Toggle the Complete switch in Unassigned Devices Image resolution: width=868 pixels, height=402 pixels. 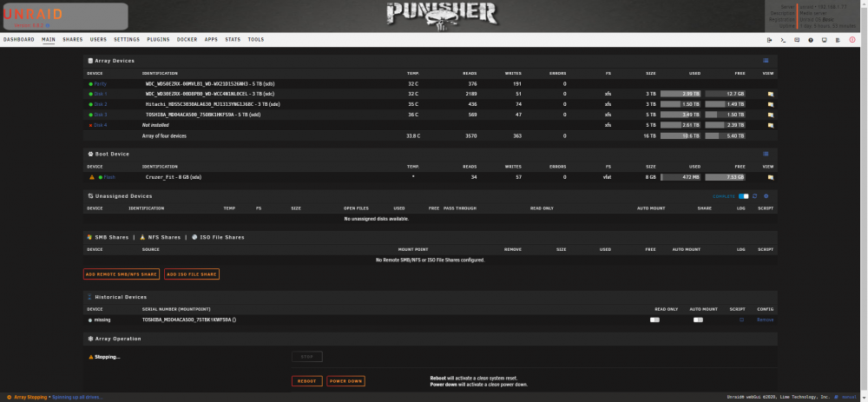click(x=744, y=196)
